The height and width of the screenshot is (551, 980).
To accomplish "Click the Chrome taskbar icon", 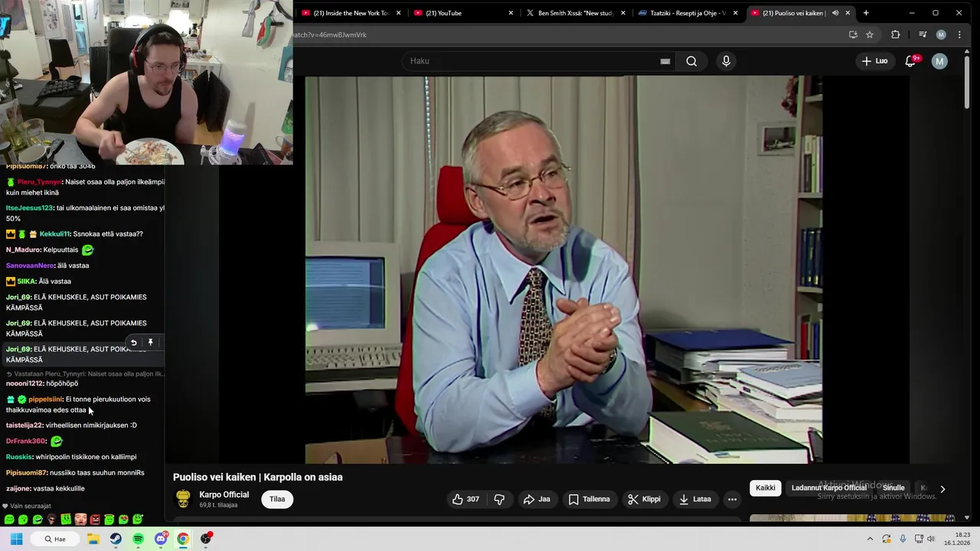I will (183, 539).
